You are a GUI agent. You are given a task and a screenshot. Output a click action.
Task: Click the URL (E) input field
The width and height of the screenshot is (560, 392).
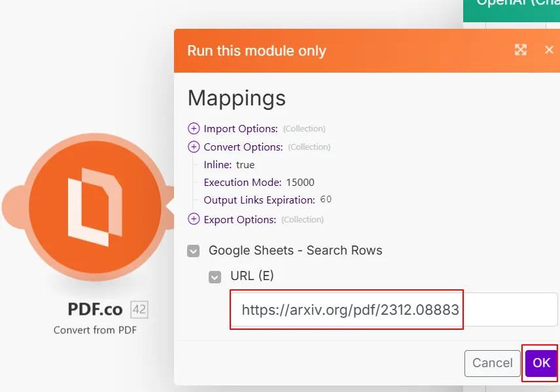[x=394, y=310]
